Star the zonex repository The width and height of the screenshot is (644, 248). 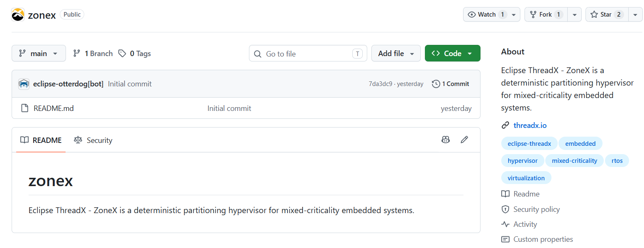click(607, 15)
